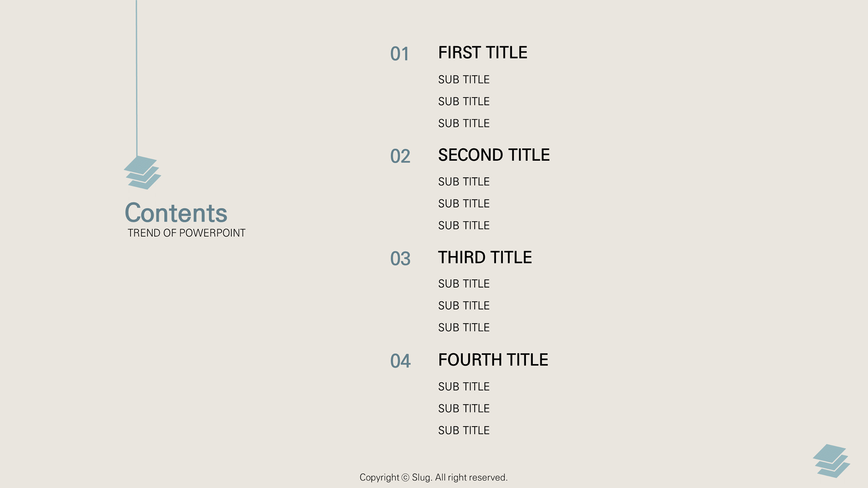Click the vertical teal line above layers icon

click(136, 78)
